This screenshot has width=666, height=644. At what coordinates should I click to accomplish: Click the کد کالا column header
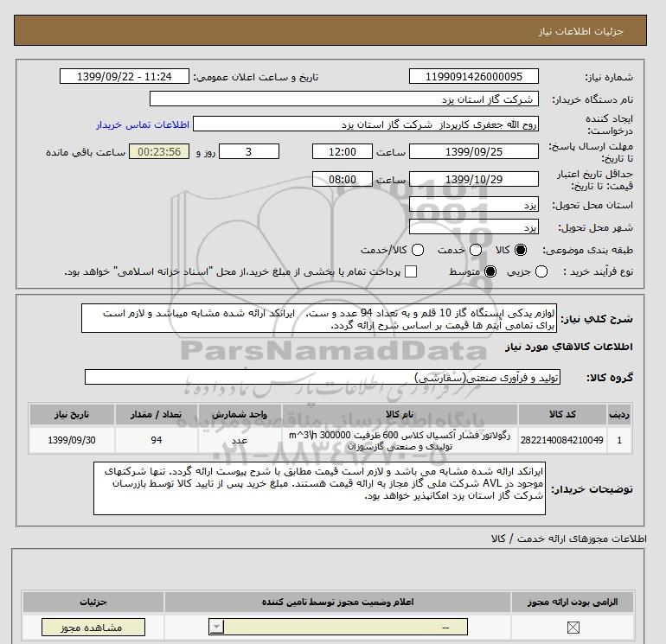(x=562, y=415)
